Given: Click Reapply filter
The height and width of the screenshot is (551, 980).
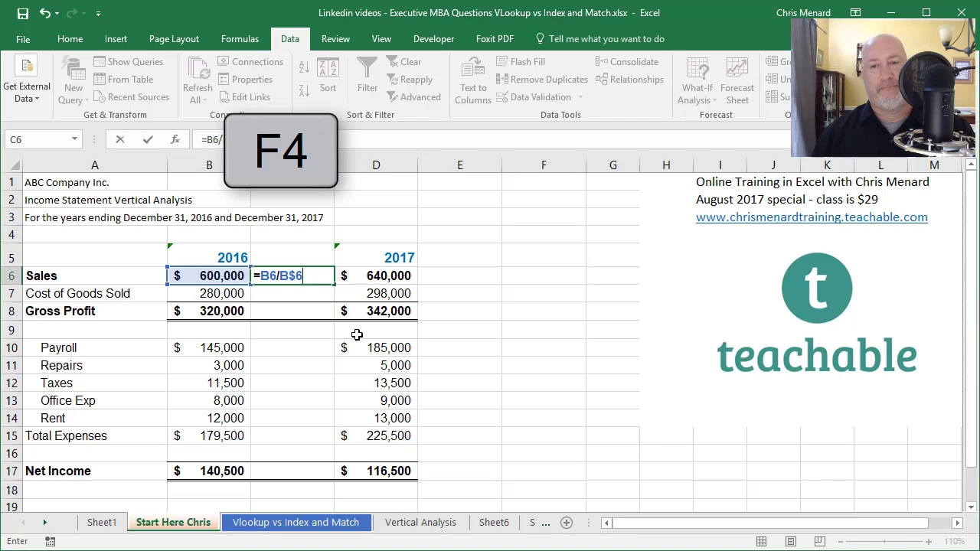Looking at the screenshot, I should tap(409, 80).
